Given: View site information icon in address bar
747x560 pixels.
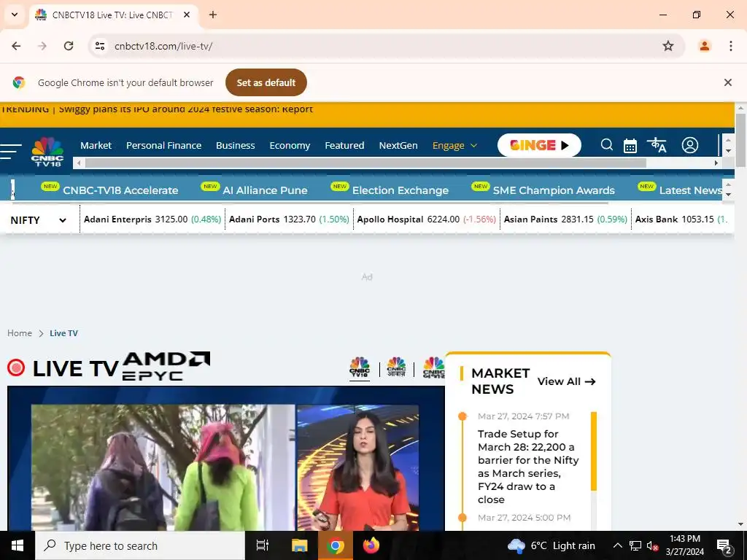Looking at the screenshot, I should coord(99,46).
